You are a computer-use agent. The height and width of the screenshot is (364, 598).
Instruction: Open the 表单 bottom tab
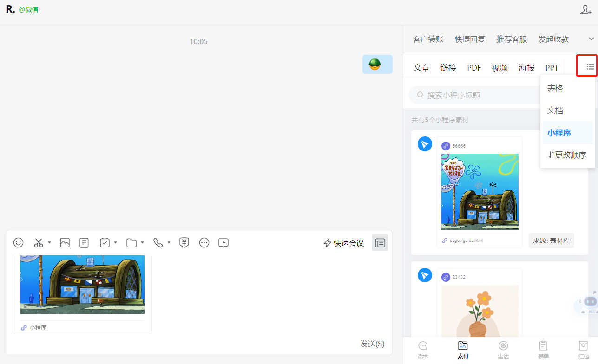543,351
